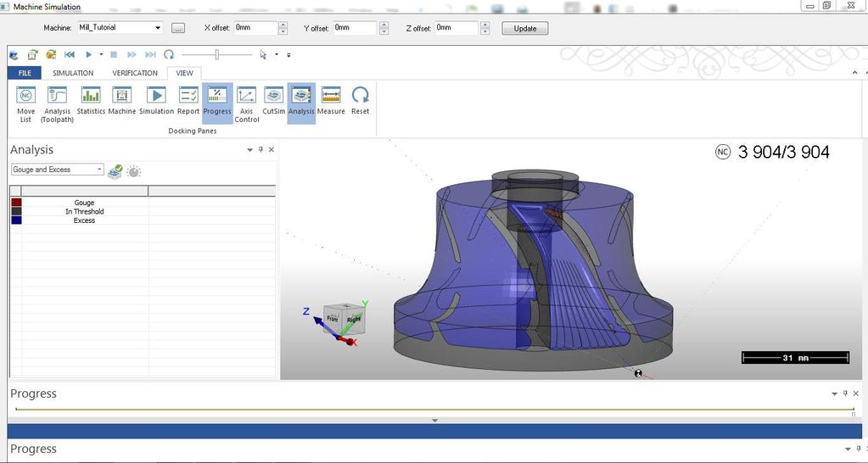Close the upper Progress pane

[x=856, y=393]
